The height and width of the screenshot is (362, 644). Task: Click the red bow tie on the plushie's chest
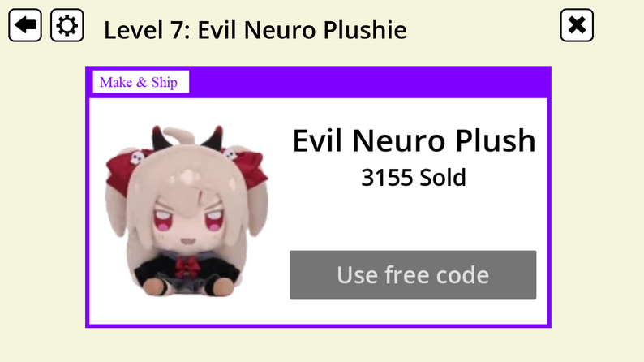[x=187, y=266]
